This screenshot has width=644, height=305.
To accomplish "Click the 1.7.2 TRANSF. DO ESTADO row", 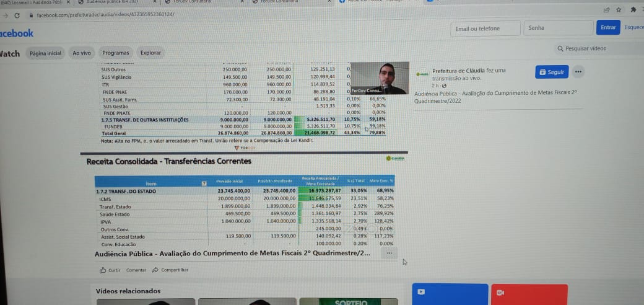I will [x=245, y=191].
